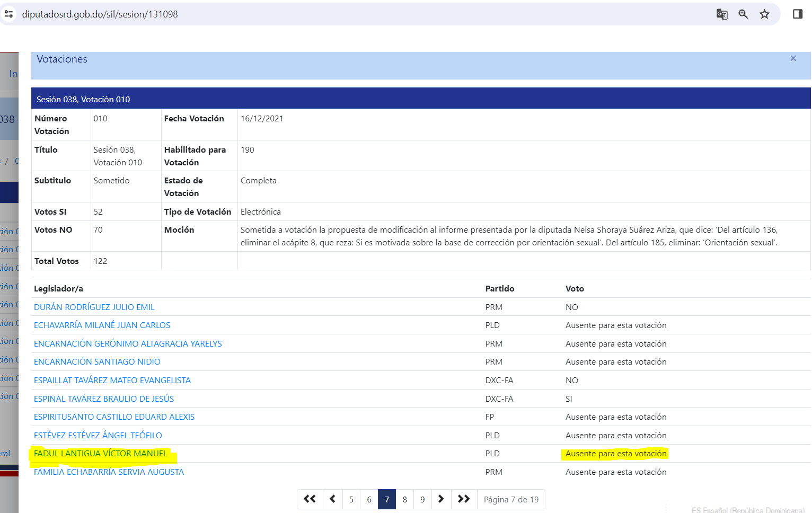Image resolution: width=812 pixels, height=513 pixels.
Task: Click the highlighted Ausente vote of Fadul Lantigua
Action: coord(616,454)
